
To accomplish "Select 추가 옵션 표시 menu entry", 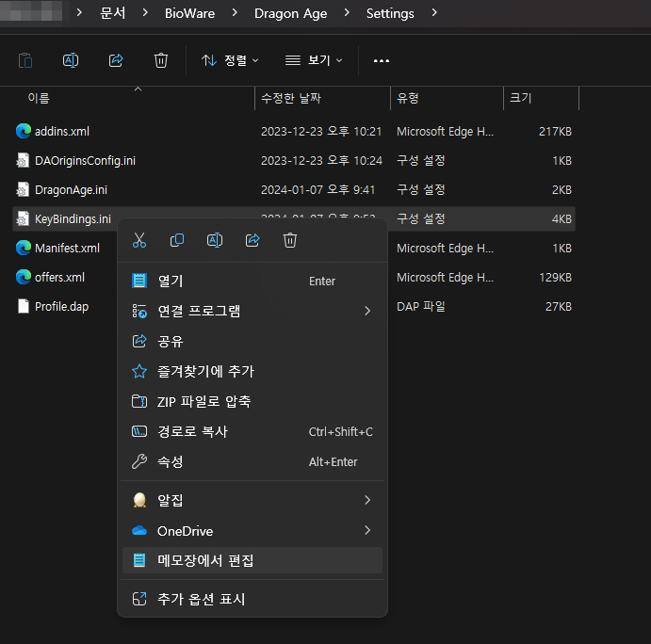I will click(252, 599).
